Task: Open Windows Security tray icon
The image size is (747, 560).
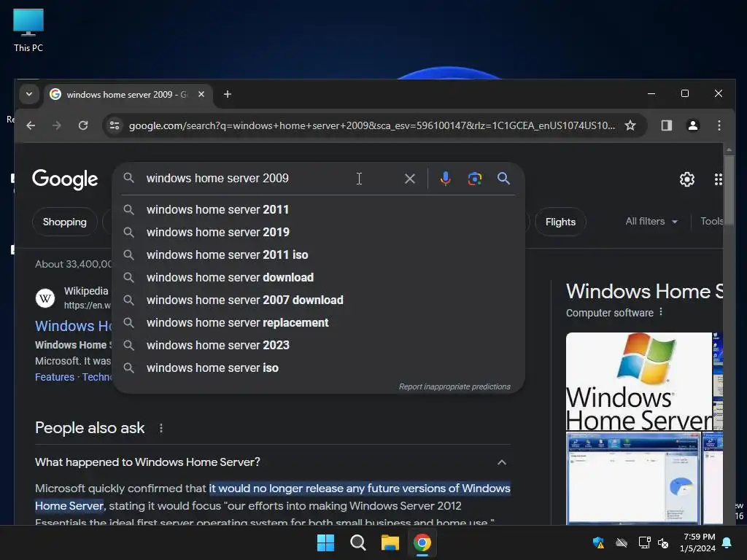Action: coord(598,542)
